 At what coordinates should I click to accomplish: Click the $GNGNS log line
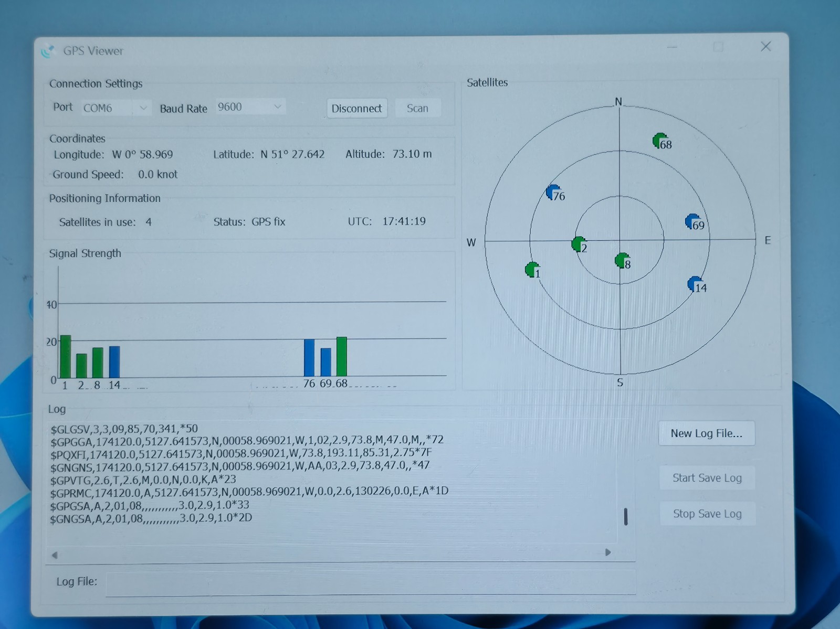click(x=240, y=465)
